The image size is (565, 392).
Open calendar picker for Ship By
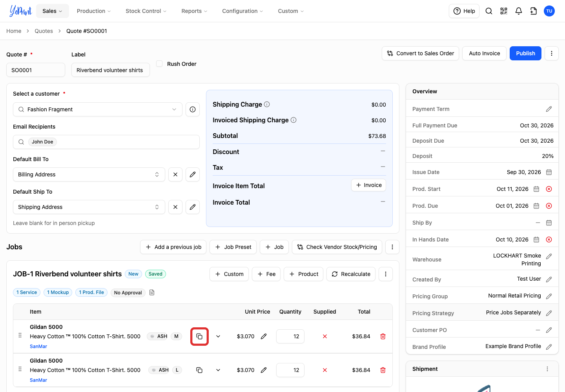pyautogui.click(x=549, y=223)
